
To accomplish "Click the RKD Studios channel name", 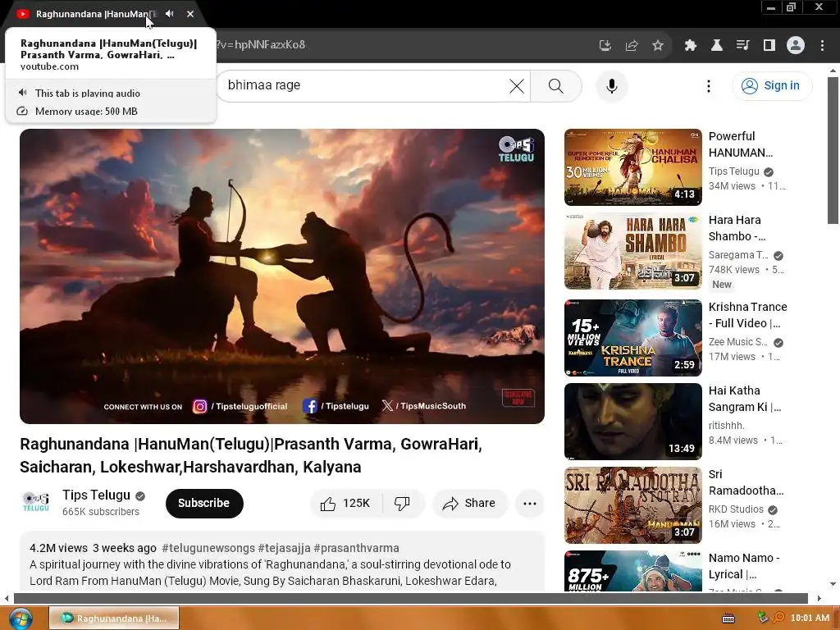I will 736,509.
